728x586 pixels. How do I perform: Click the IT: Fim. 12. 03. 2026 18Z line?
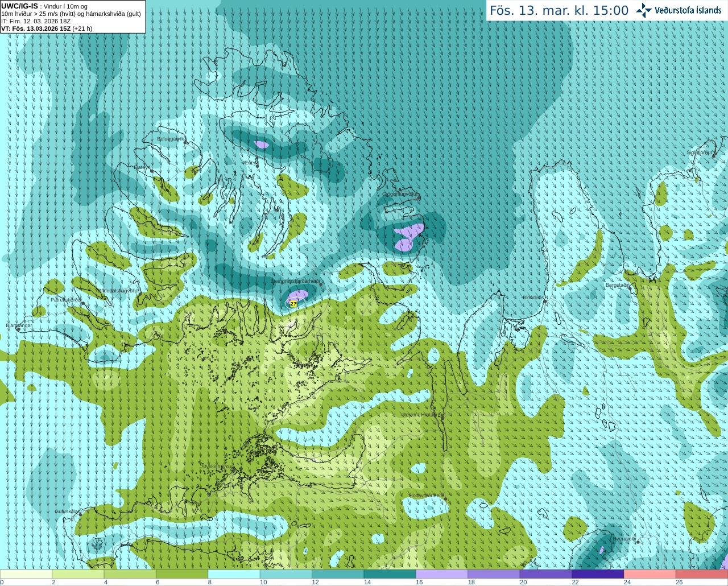tap(36, 21)
